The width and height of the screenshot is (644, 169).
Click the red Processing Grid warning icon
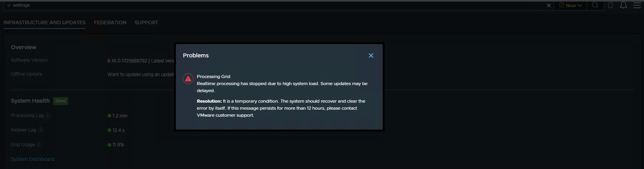pos(188,79)
